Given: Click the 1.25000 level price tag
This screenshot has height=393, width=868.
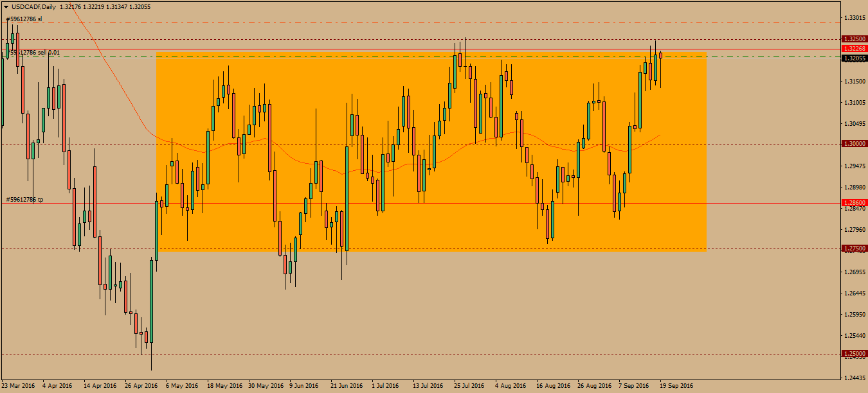Looking at the screenshot, I should pyautogui.click(x=854, y=354).
